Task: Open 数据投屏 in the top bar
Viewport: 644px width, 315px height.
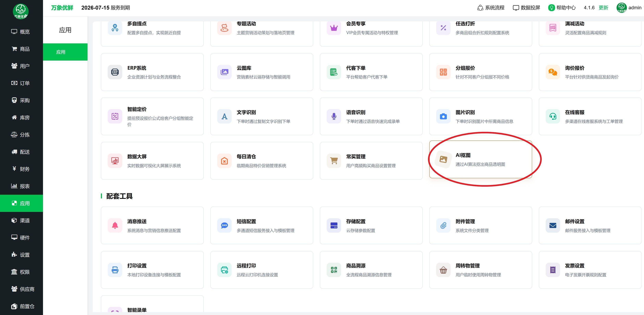Action: [x=526, y=8]
